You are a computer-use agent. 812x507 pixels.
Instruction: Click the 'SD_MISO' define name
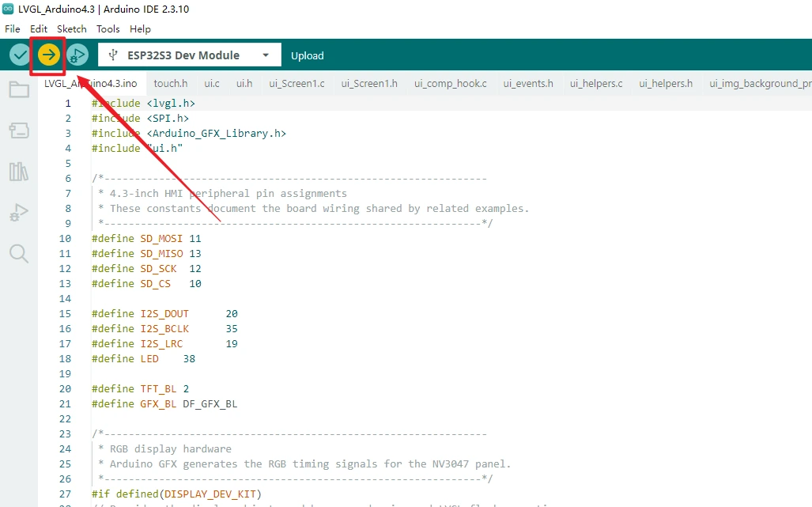[161, 254]
